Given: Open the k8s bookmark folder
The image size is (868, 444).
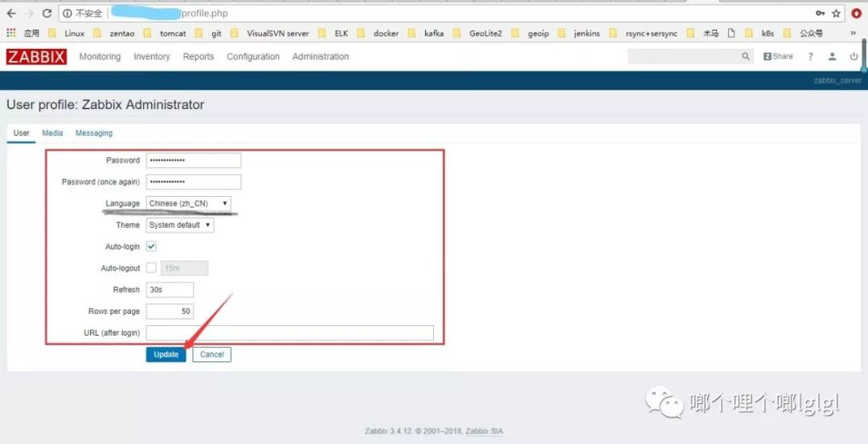Looking at the screenshot, I should tap(760, 33).
